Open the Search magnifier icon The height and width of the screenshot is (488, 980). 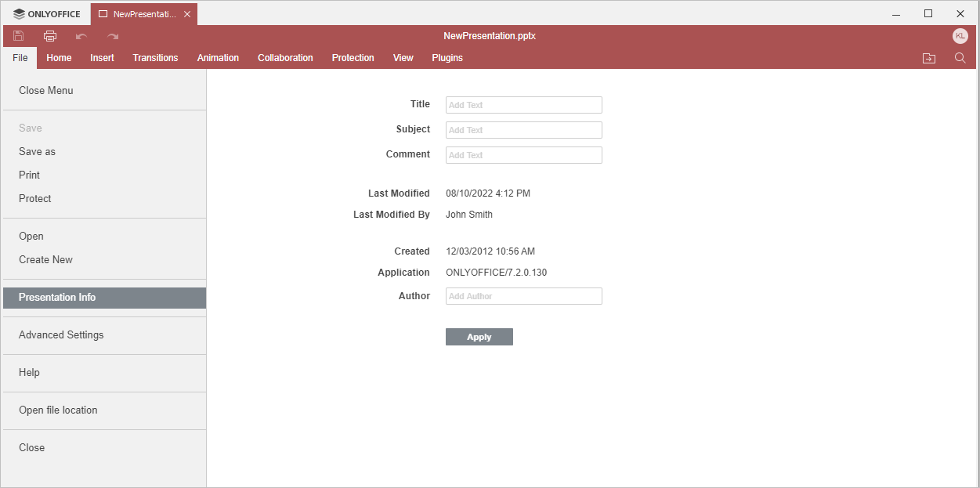coord(960,58)
